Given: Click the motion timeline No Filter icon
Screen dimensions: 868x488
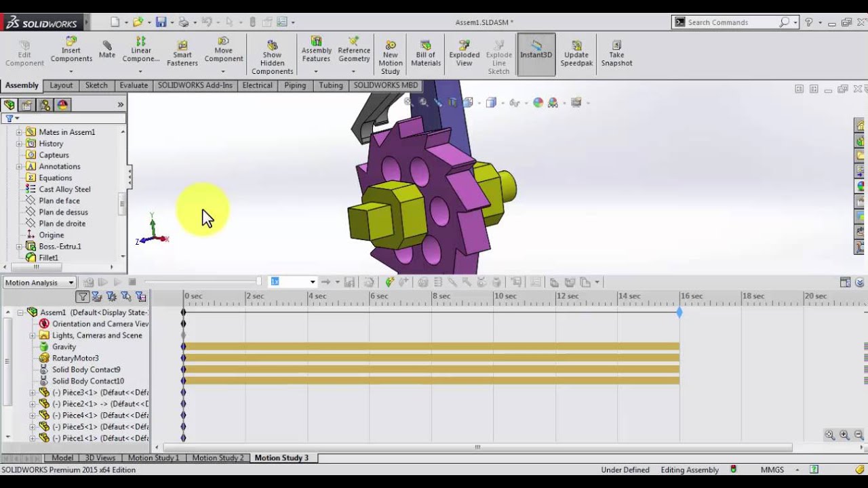Looking at the screenshot, I should (x=82, y=296).
